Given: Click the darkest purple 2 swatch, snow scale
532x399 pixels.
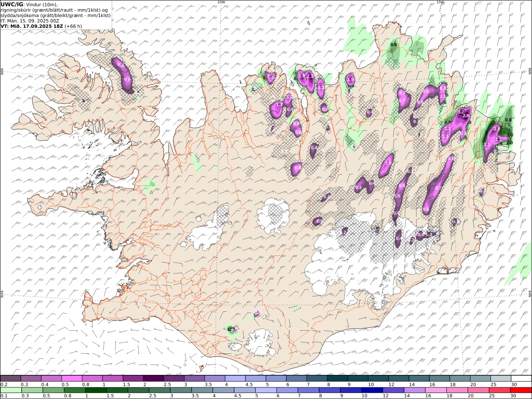Looking at the screenshot, I should 153,378.
